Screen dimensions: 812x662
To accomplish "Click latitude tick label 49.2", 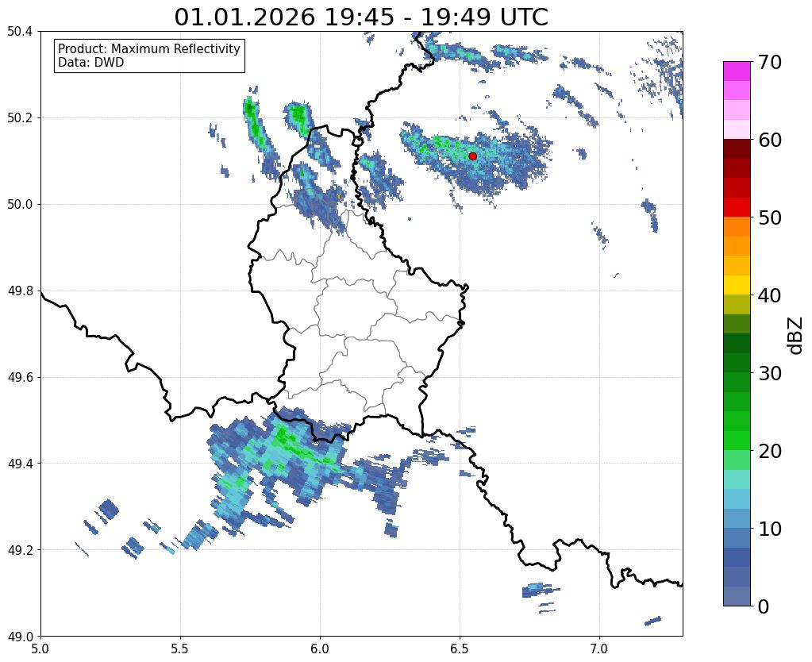I will click(x=20, y=550).
